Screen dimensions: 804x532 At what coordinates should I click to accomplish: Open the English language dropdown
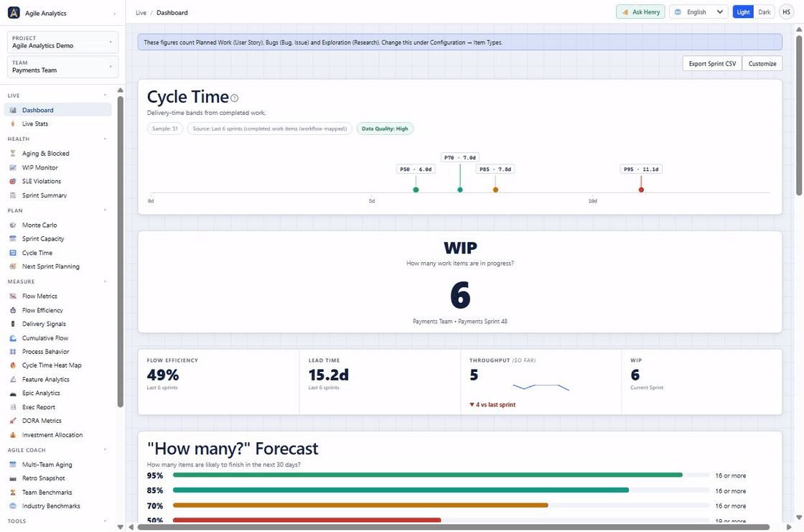(698, 12)
